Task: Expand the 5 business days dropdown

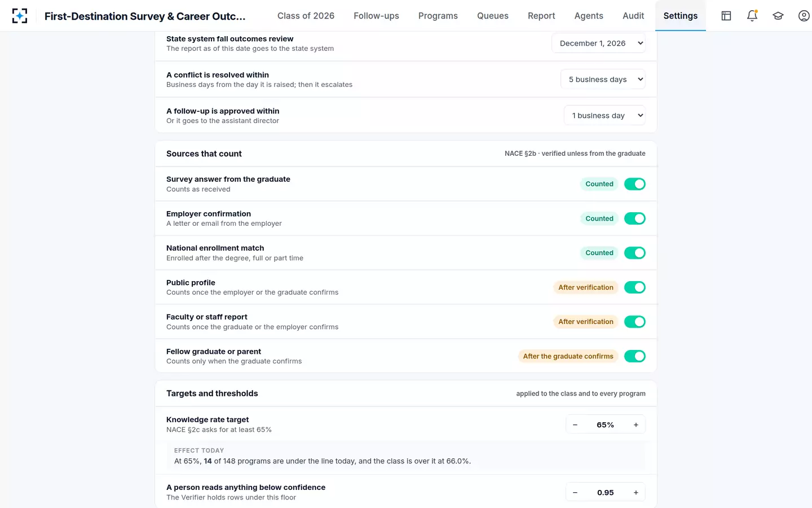Action: point(603,80)
